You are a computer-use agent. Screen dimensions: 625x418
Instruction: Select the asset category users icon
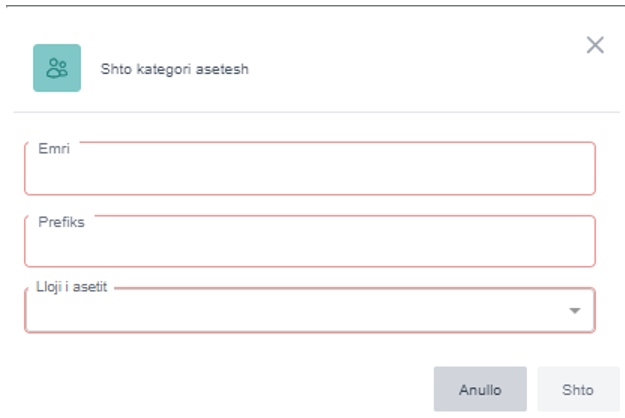[x=57, y=68]
